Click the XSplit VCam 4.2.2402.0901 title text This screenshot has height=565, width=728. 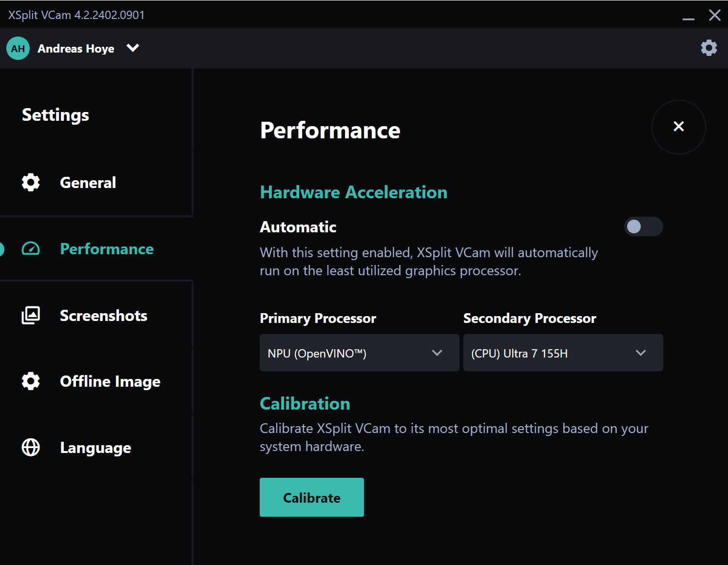77,15
